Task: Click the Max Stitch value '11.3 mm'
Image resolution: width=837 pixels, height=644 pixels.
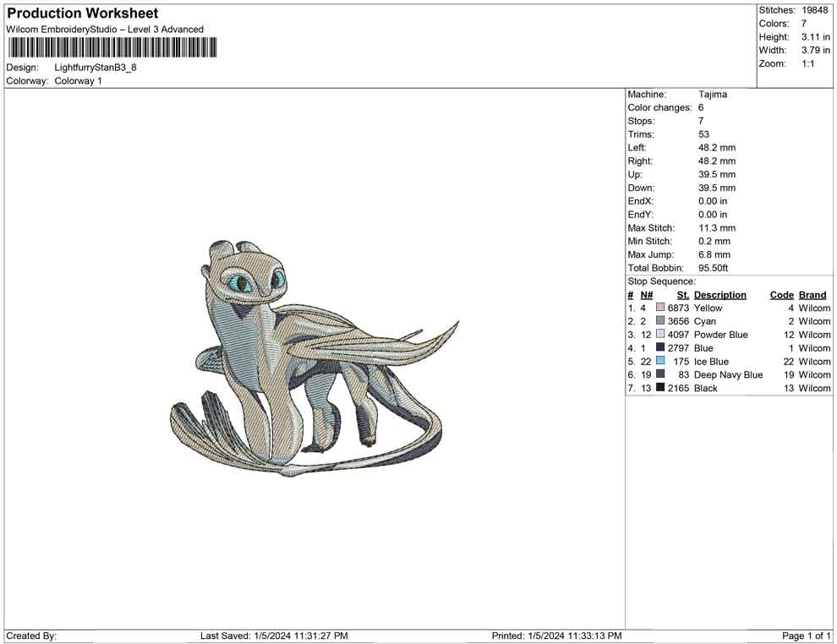Action: (x=717, y=228)
